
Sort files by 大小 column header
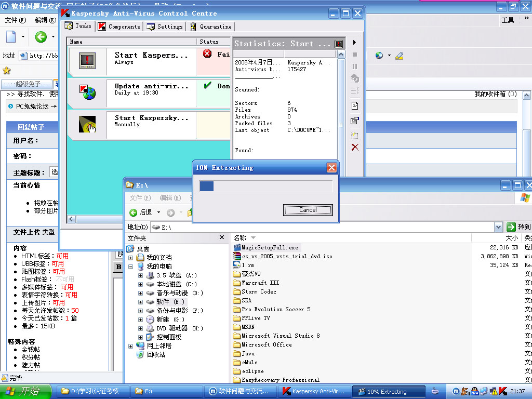tap(497, 237)
